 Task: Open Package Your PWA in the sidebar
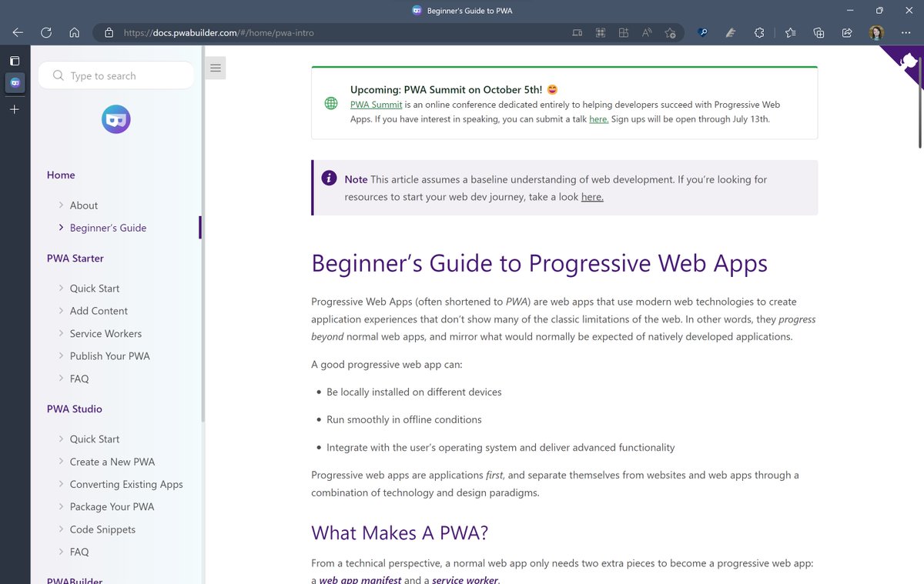(112, 507)
